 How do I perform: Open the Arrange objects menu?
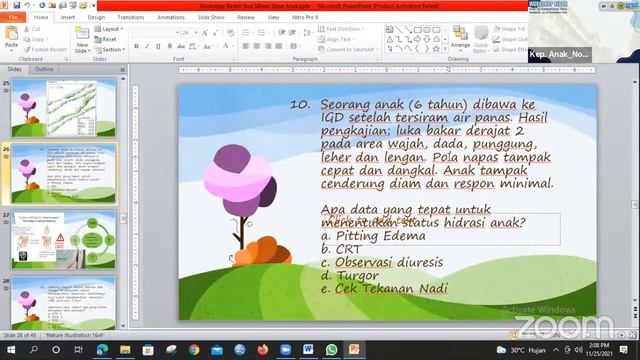tap(460, 39)
